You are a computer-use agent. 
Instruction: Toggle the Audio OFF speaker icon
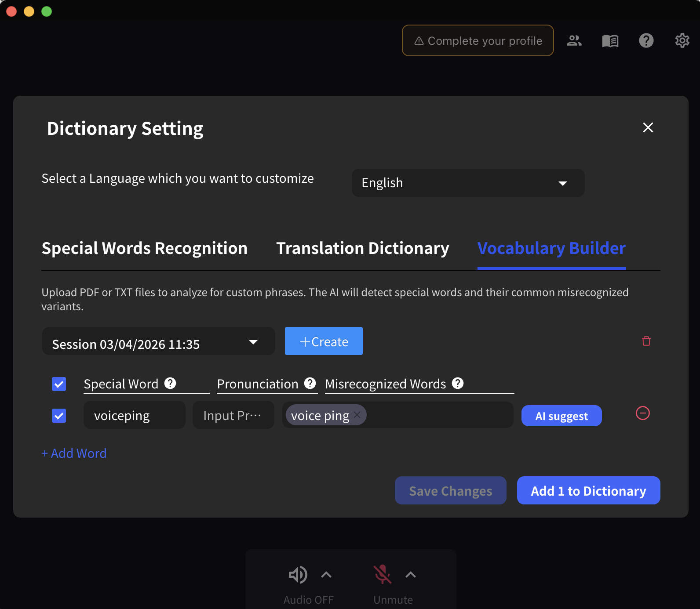298,575
